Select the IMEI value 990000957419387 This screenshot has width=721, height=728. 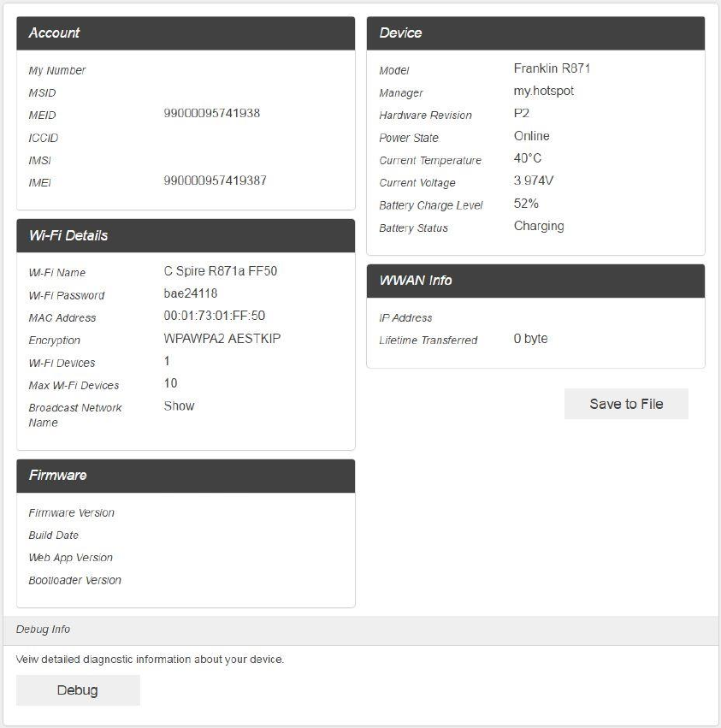(x=215, y=181)
